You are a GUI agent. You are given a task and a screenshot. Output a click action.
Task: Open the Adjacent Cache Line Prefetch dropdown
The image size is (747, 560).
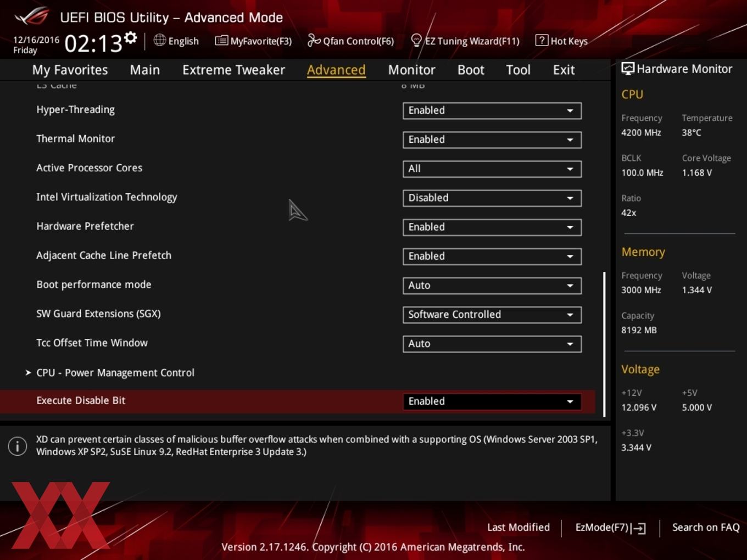(492, 256)
